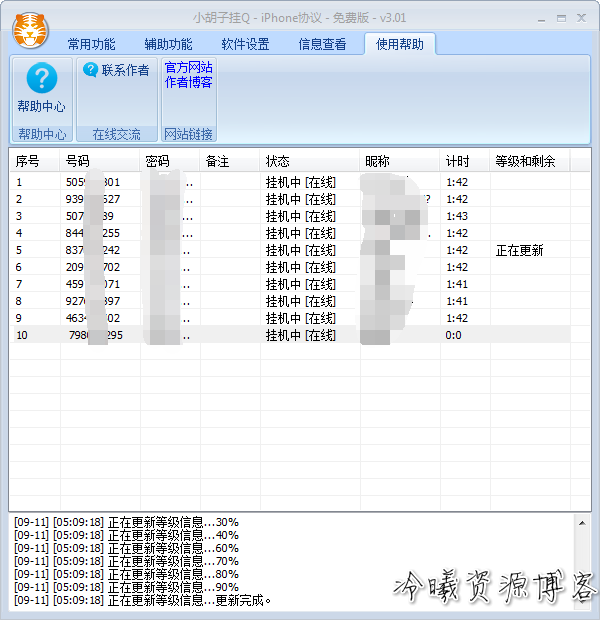Sort by the 号码 column header
Viewport: 600px width, 620px height.
100,161
